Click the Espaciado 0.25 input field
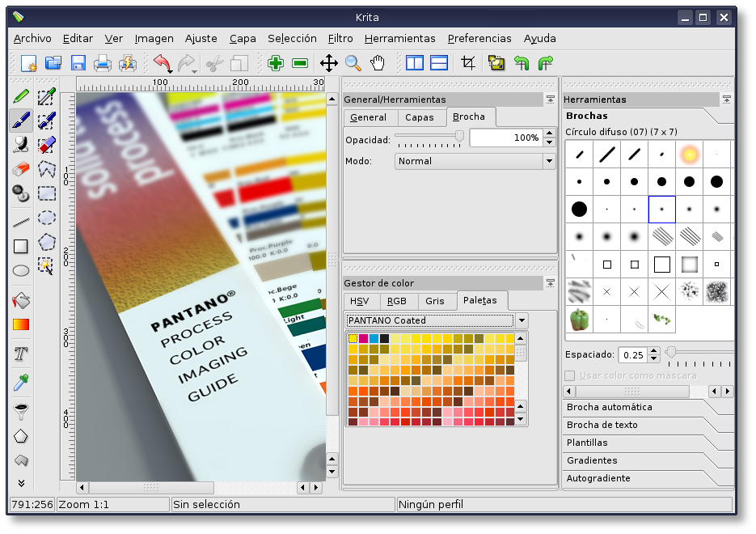Viewport: 756px width, 534px height. [x=633, y=355]
